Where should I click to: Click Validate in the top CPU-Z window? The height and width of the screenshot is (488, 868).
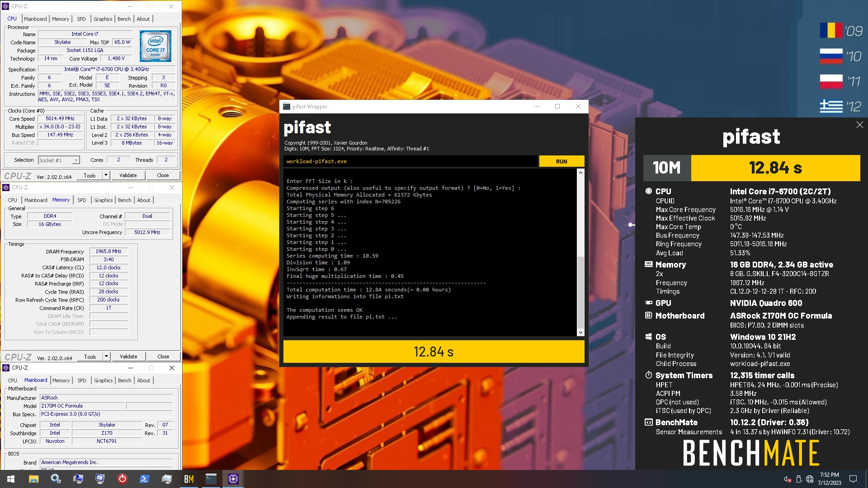pyautogui.click(x=128, y=175)
